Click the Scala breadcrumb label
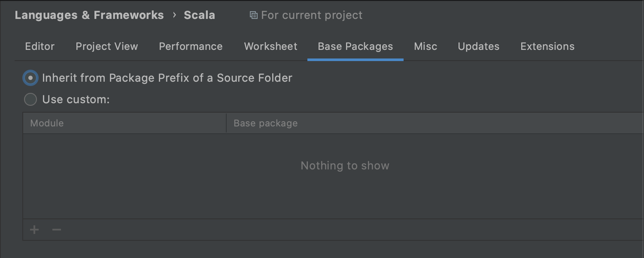 pyautogui.click(x=200, y=15)
